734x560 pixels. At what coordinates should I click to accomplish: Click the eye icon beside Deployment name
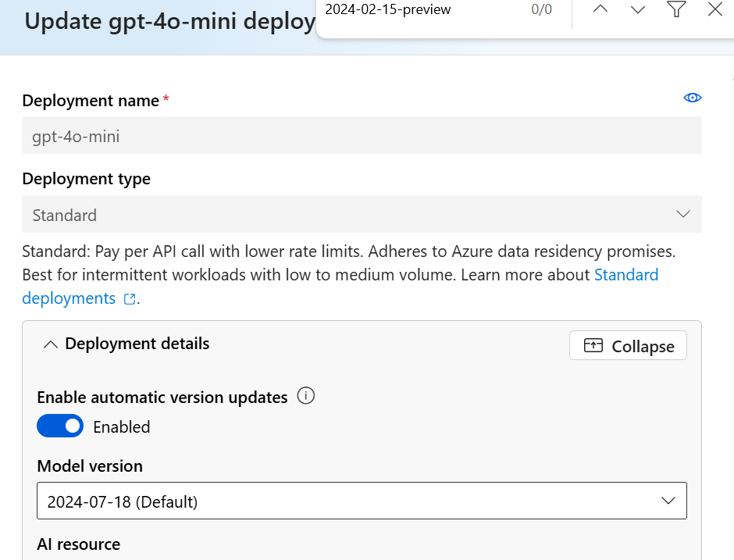(692, 98)
